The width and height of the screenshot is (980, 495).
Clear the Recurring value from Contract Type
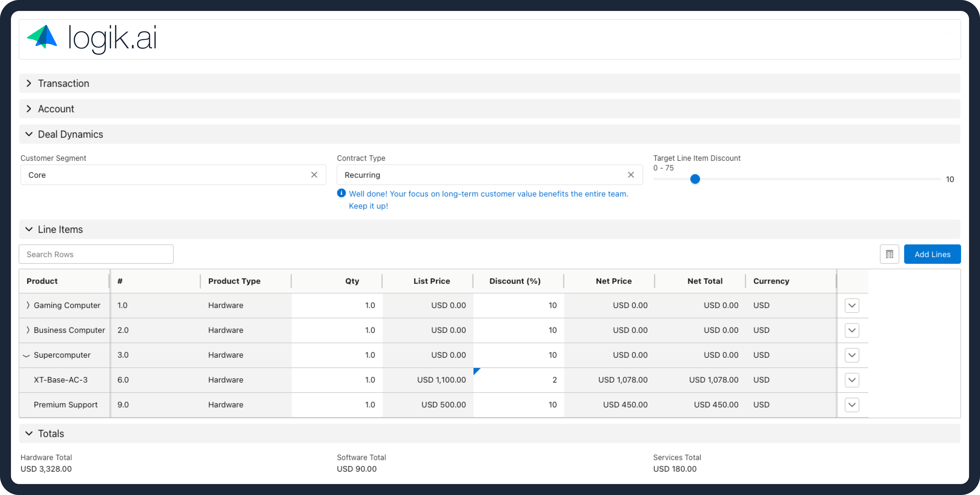pos(631,175)
